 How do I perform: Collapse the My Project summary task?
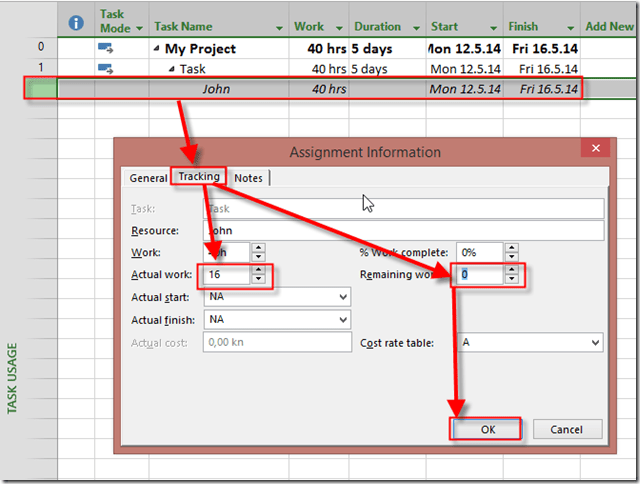[x=157, y=48]
